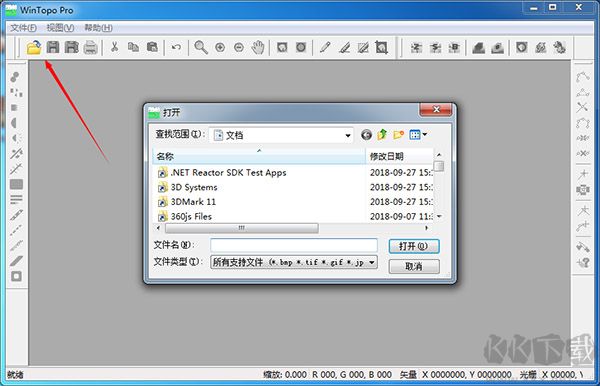Close the 打开 dialog with X button
This screenshot has height=386, width=600.
[436, 109]
